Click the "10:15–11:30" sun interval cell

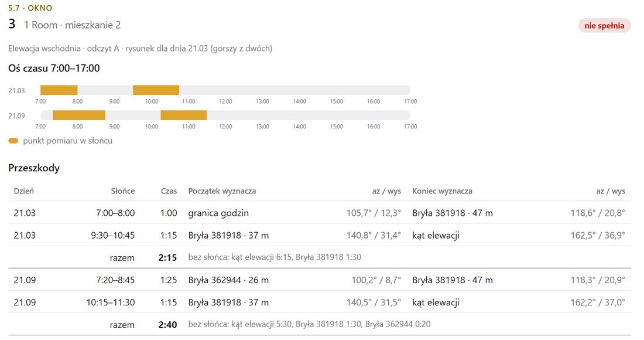click(111, 302)
